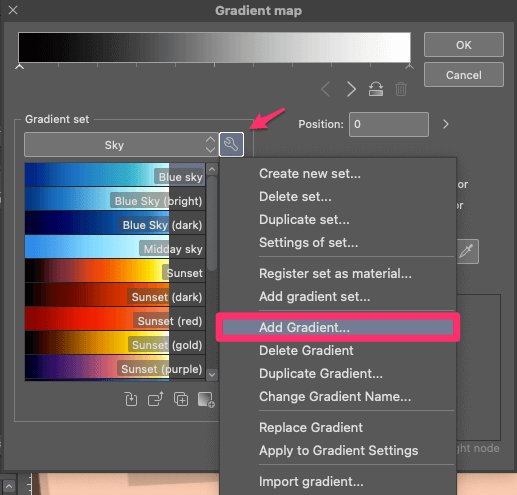Click the Cancel button

point(464,75)
